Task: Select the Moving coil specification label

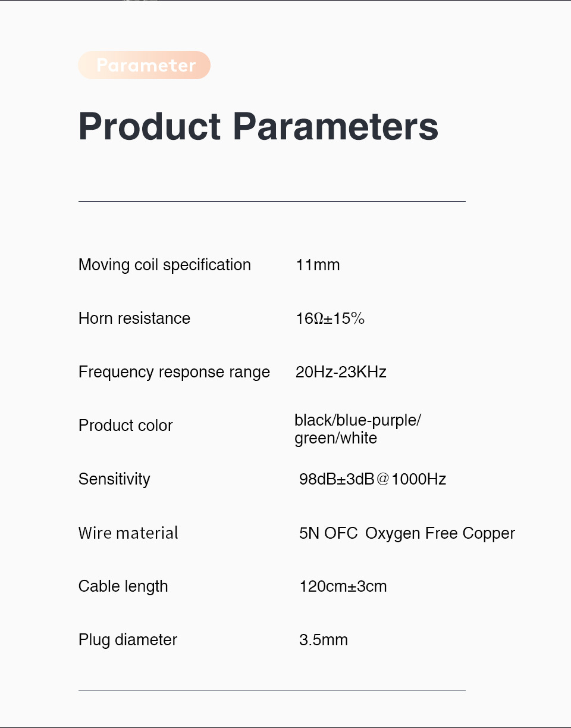Action: (x=165, y=265)
